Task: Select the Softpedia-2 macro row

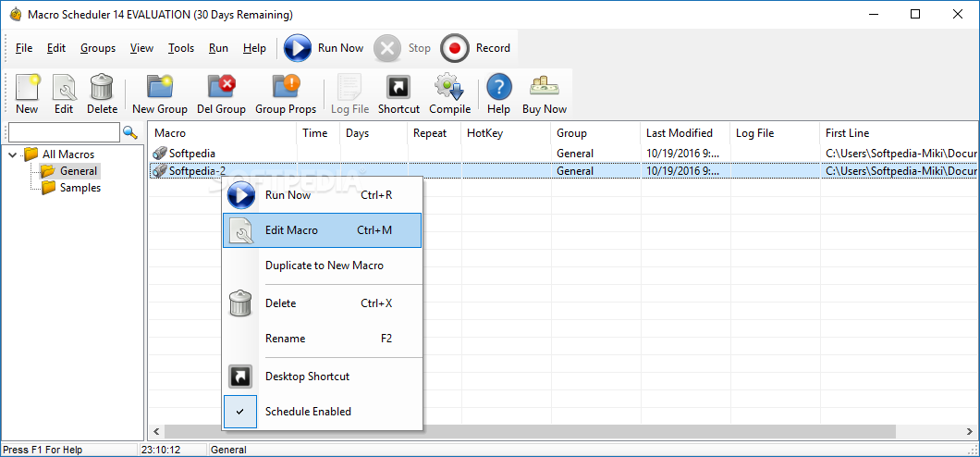Action: [x=562, y=170]
